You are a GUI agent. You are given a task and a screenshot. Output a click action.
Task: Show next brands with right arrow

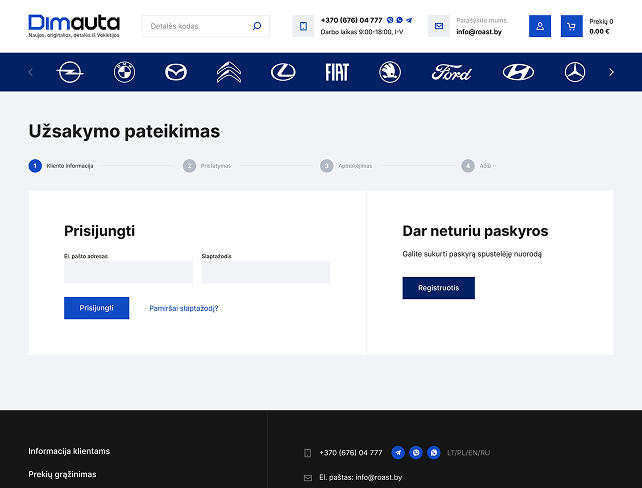point(611,72)
